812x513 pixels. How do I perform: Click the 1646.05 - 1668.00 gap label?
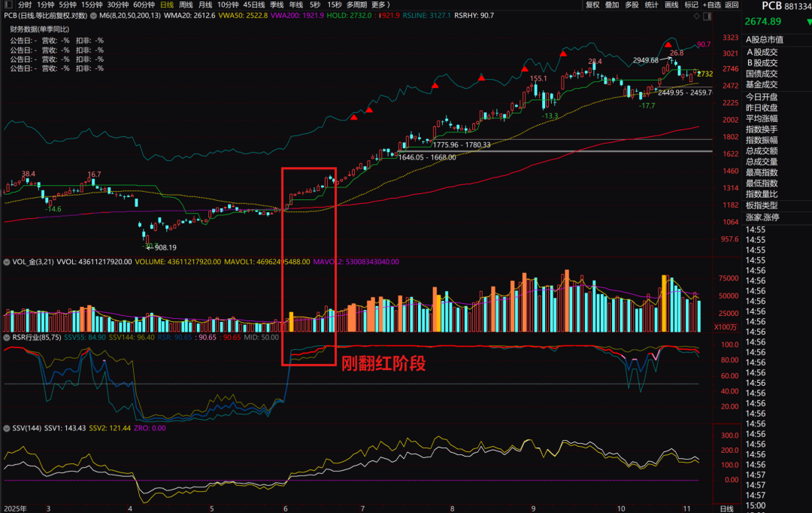pos(427,157)
